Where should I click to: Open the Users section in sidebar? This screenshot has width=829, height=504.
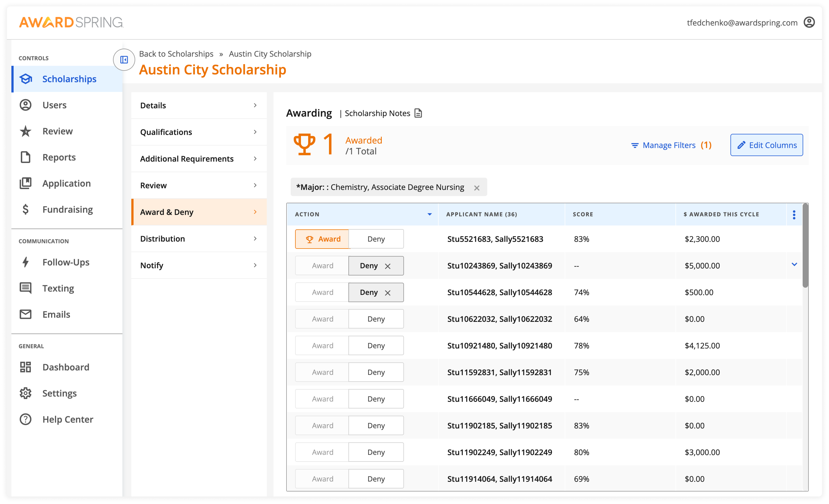pos(25,105)
